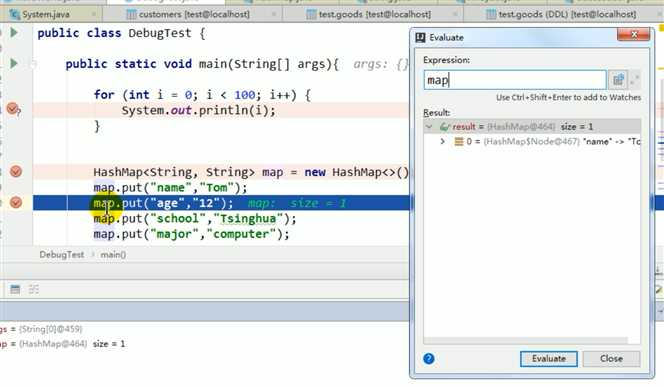The width and height of the screenshot is (664, 387).
Task: Switch to the customers [test@localhost] tab
Action: tap(194, 14)
